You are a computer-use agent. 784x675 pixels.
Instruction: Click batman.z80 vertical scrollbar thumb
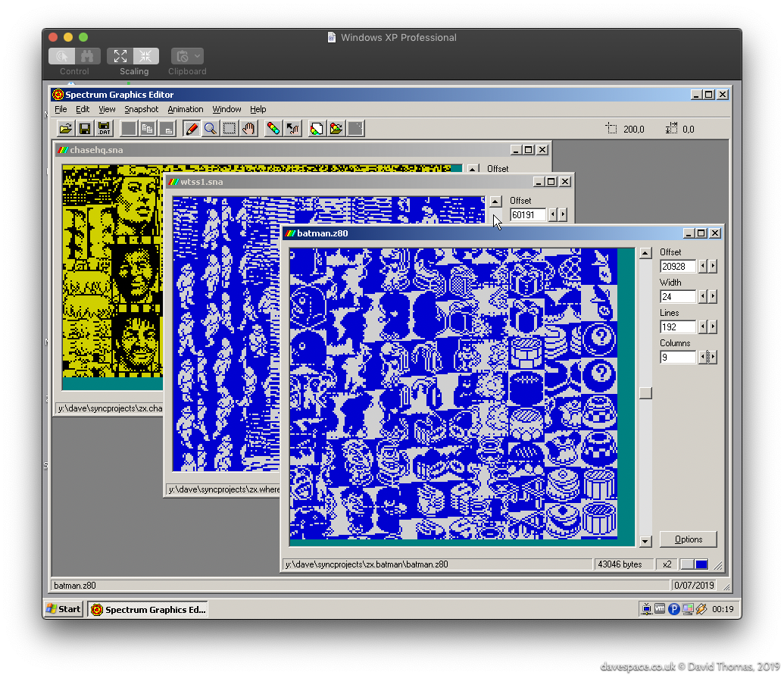pyautogui.click(x=645, y=393)
